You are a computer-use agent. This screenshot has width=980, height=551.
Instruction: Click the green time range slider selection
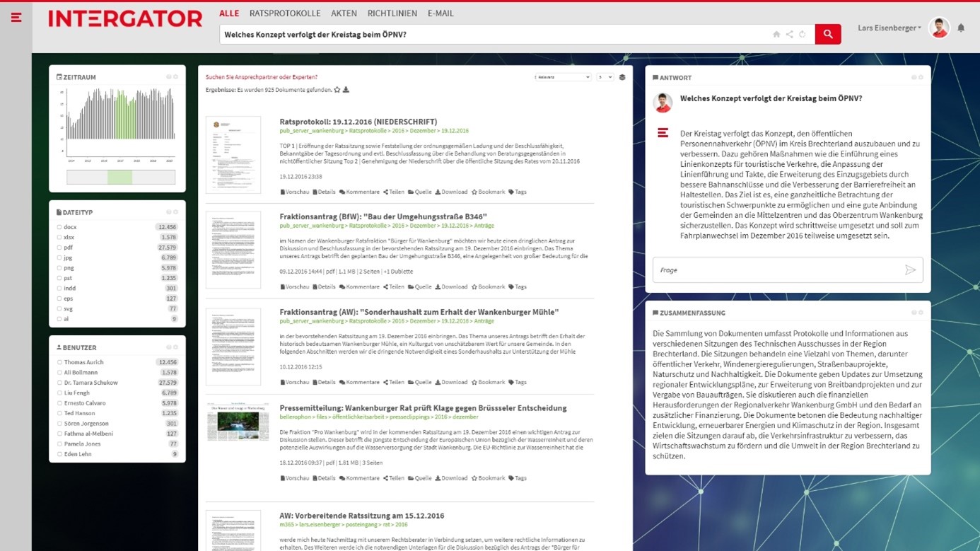coord(119,177)
